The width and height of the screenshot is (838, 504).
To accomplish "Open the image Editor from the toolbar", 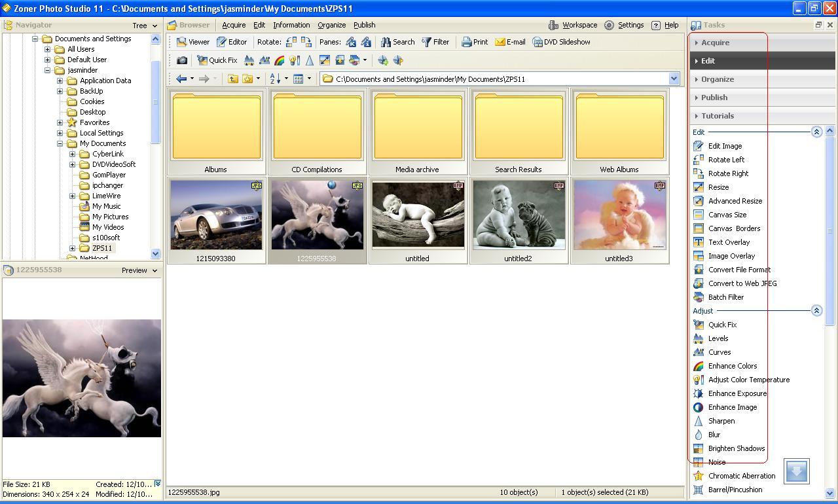I will tap(232, 42).
